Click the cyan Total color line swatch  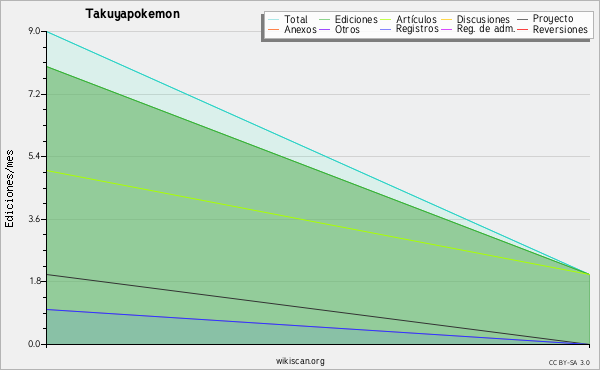tap(274, 19)
